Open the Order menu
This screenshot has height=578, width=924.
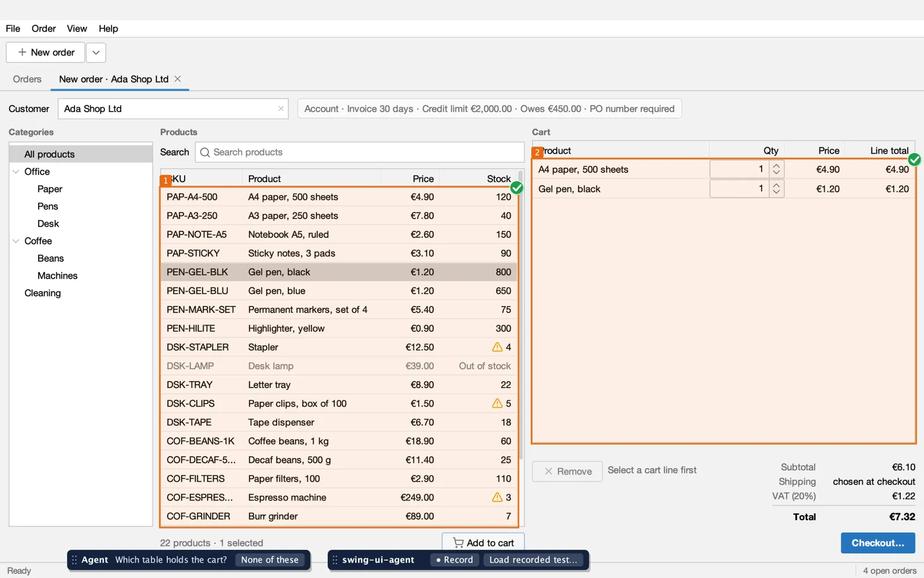coord(43,28)
